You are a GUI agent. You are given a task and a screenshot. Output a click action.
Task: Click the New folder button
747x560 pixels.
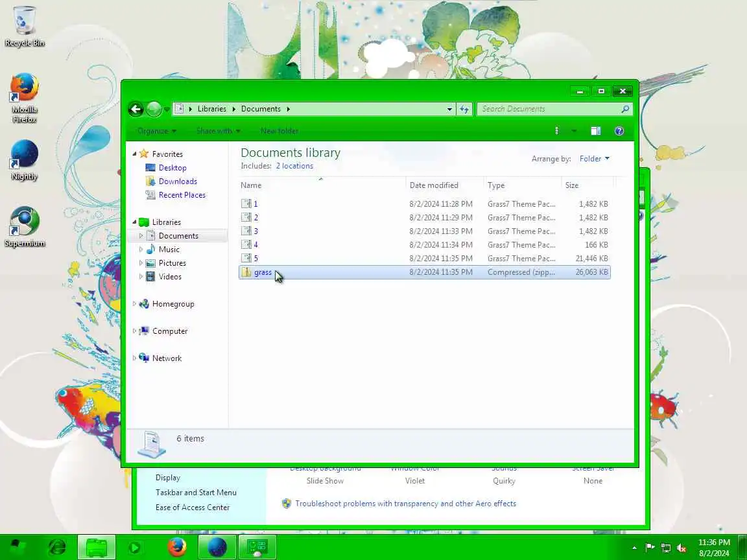tap(279, 131)
